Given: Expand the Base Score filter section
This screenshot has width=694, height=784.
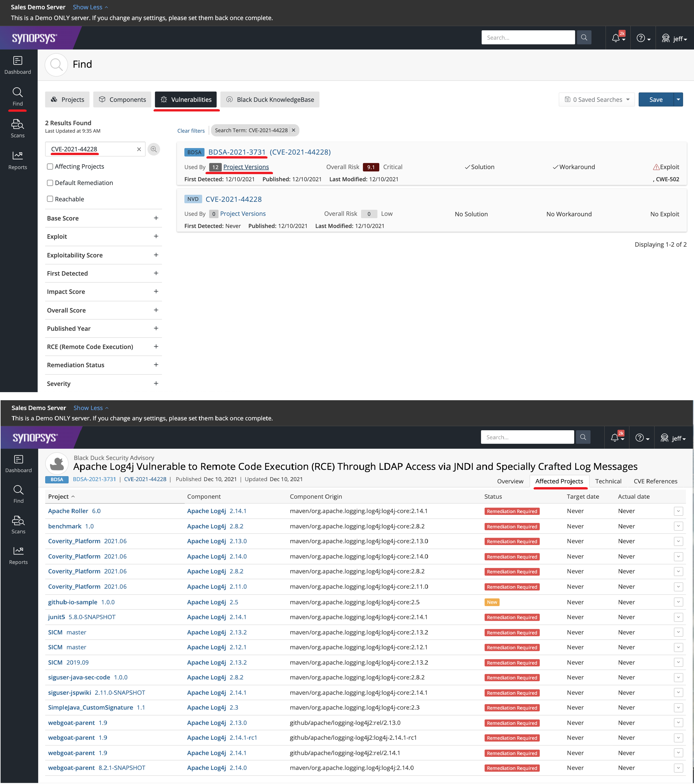Looking at the screenshot, I should (156, 218).
